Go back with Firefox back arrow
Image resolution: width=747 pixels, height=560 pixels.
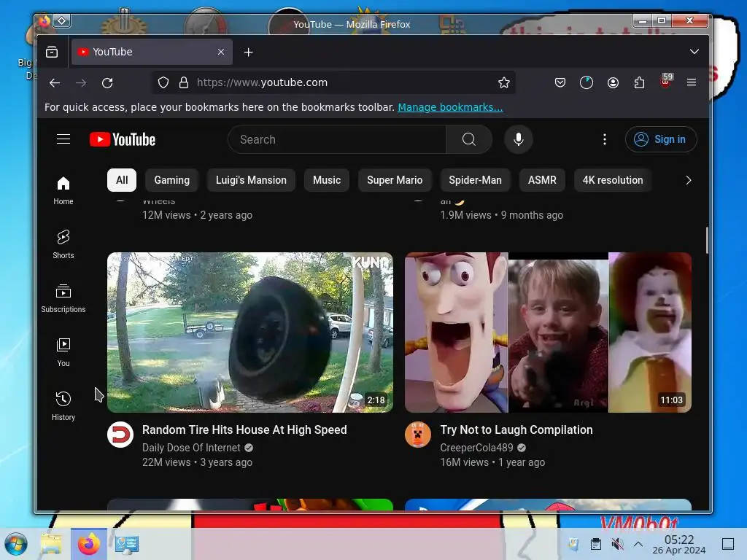(55, 83)
